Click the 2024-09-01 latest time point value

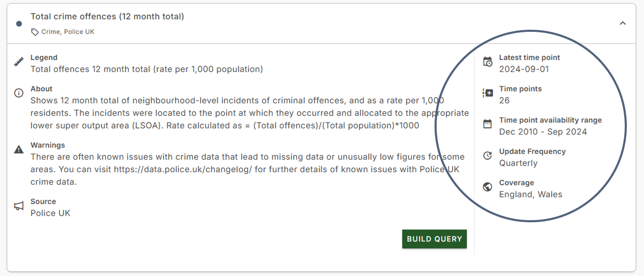click(x=524, y=69)
